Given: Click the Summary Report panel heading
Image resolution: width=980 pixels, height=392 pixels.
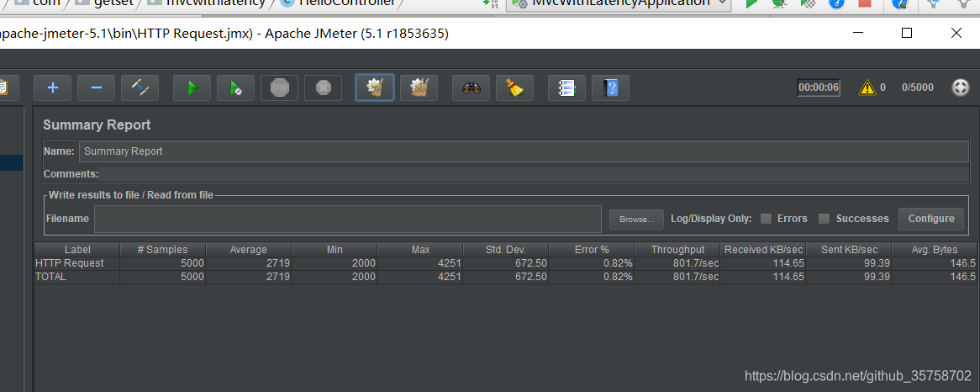Looking at the screenshot, I should pos(97,125).
